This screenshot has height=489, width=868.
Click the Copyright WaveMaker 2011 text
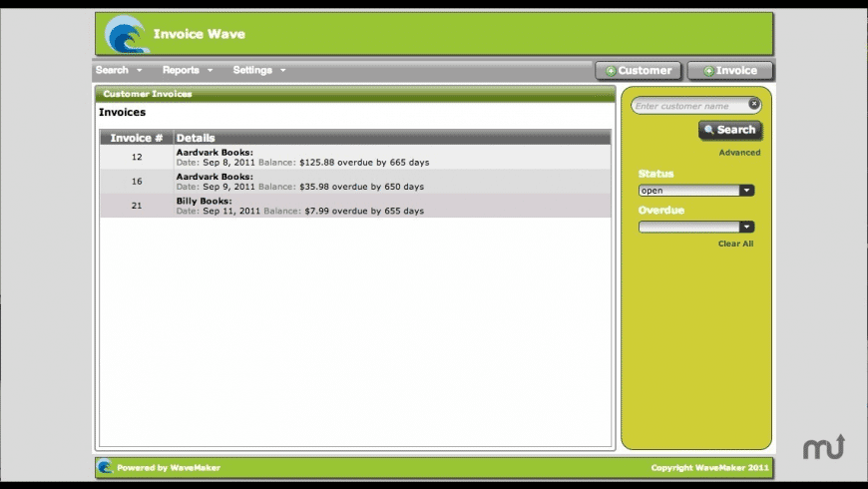709,468
